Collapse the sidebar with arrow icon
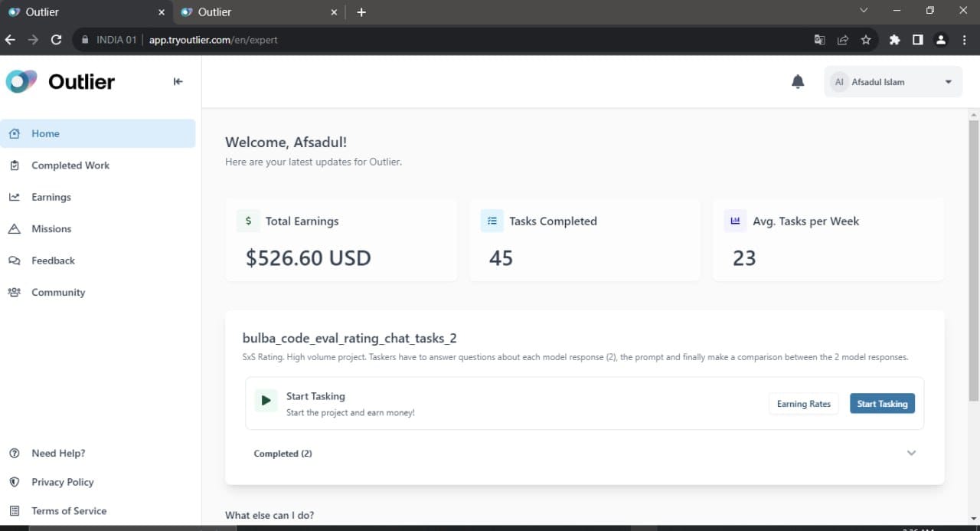Screen dimensions: 980x531 pyautogui.click(x=178, y=81)
